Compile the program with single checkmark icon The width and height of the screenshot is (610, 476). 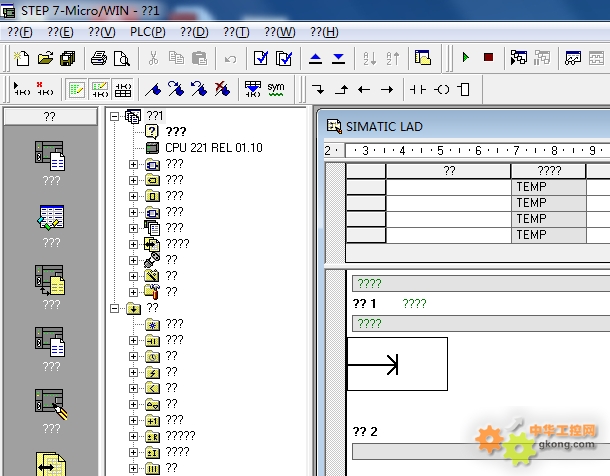(x=261, y=58)
